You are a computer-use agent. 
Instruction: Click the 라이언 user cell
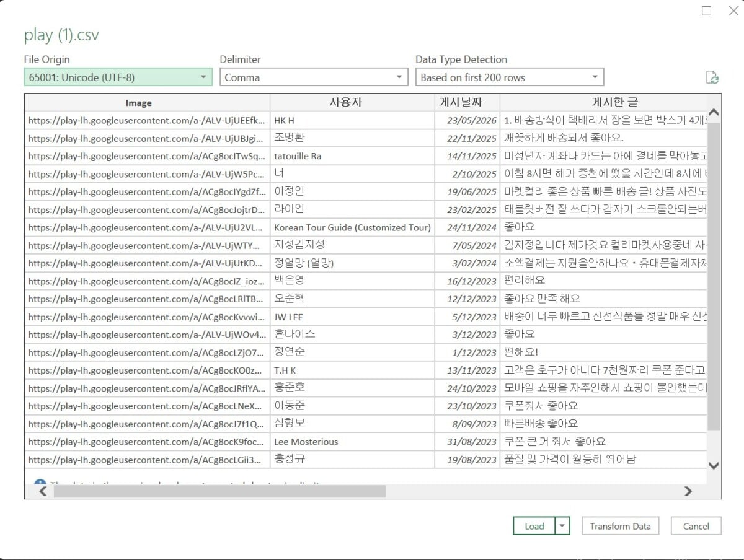[x=353, y=209]
